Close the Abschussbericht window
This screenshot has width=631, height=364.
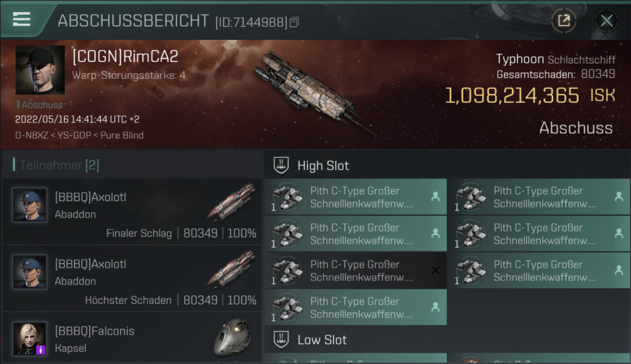pos(606,20)
